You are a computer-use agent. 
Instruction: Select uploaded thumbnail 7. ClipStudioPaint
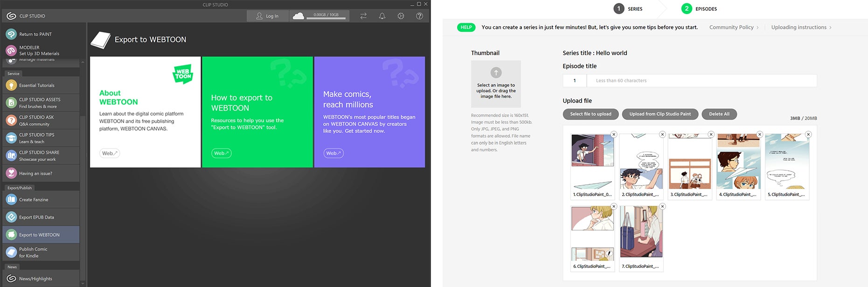[641, 238]
